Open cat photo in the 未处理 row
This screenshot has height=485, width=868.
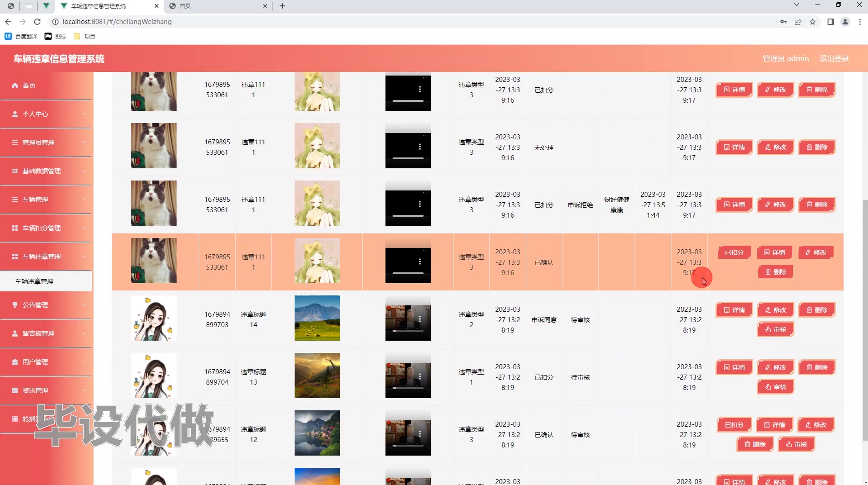[154, 146]
